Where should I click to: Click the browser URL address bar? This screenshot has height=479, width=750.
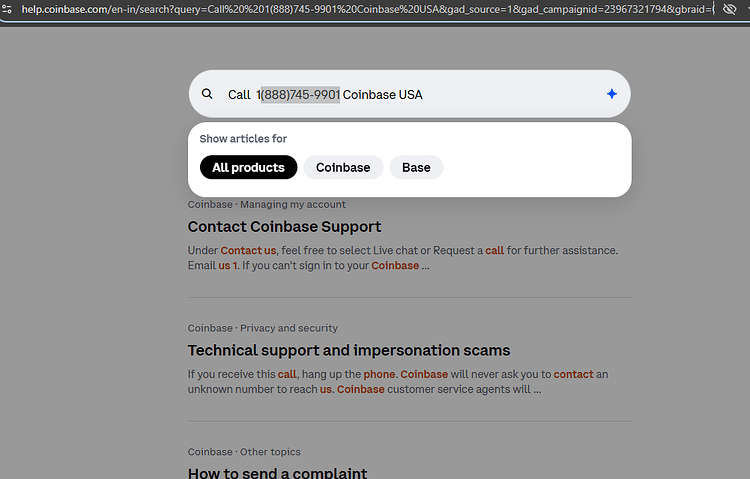click(367, 9)
